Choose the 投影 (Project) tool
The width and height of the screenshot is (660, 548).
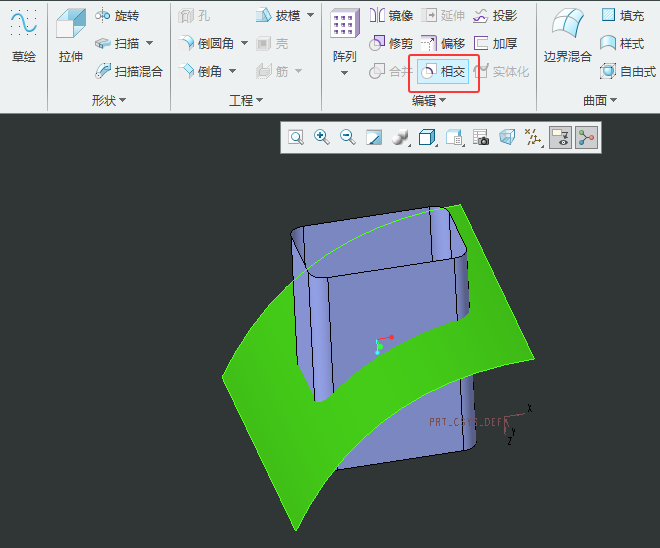point(495,16)
